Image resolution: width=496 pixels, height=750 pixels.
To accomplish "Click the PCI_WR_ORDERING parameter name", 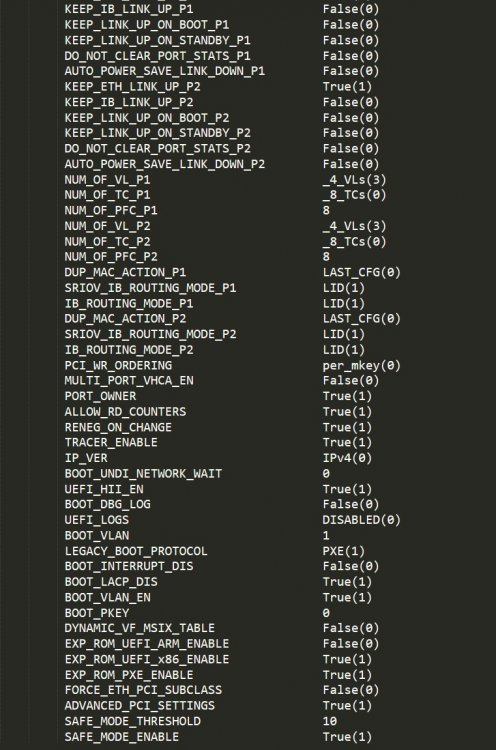I will (118, 365).
